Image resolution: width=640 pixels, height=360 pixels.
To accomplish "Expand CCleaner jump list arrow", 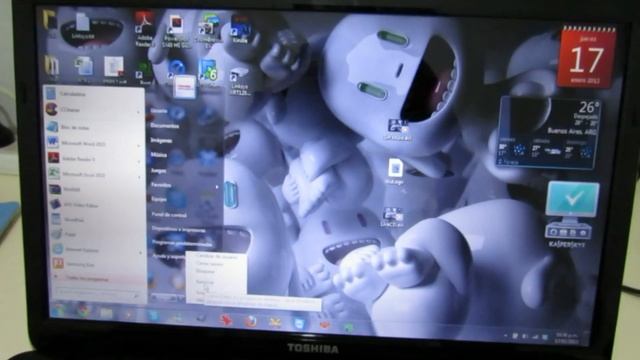I will tap(139, 111).
